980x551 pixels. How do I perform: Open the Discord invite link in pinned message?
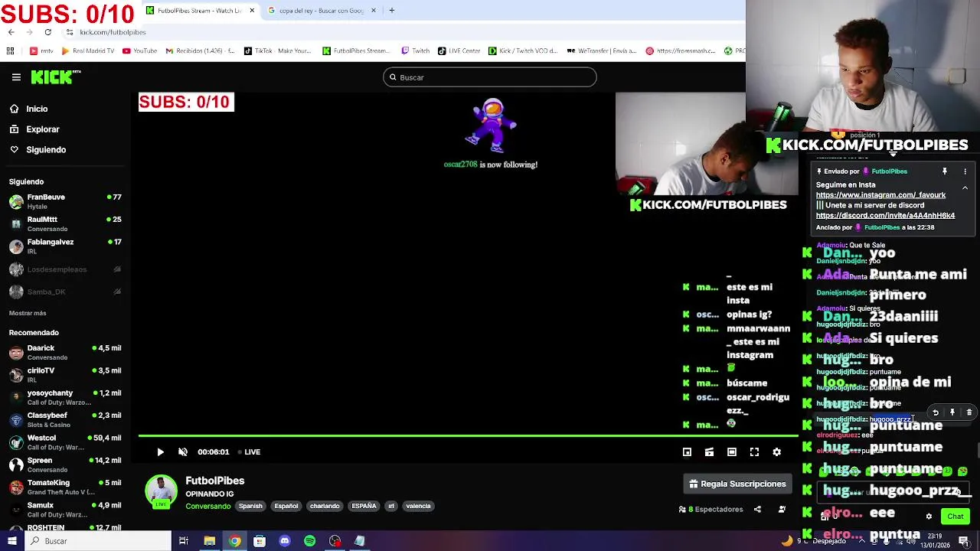click(x=885, y=216)
